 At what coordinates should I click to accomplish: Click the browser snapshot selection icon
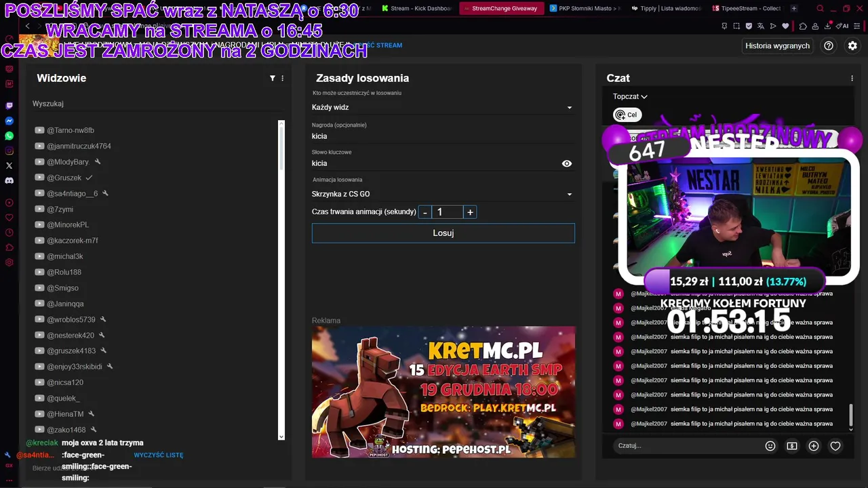[x=736, y=26]
